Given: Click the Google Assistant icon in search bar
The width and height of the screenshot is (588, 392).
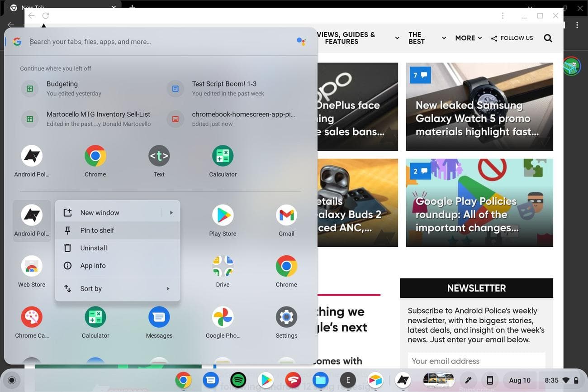Looking at the screenshot, I should tap(301, 42).
